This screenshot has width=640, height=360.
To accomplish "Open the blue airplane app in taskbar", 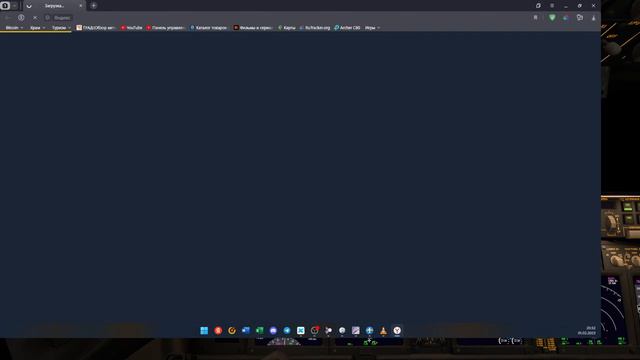I will 369,331.
